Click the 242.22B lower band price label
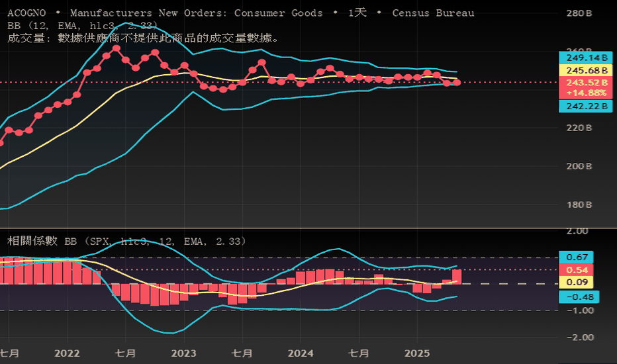The image size is (617, 364). (585, 106)
